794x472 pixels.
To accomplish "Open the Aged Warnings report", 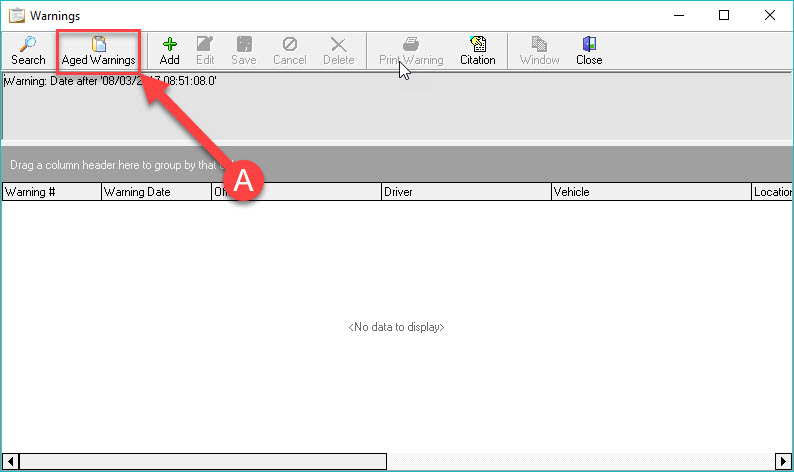I will tap(98, 44).
